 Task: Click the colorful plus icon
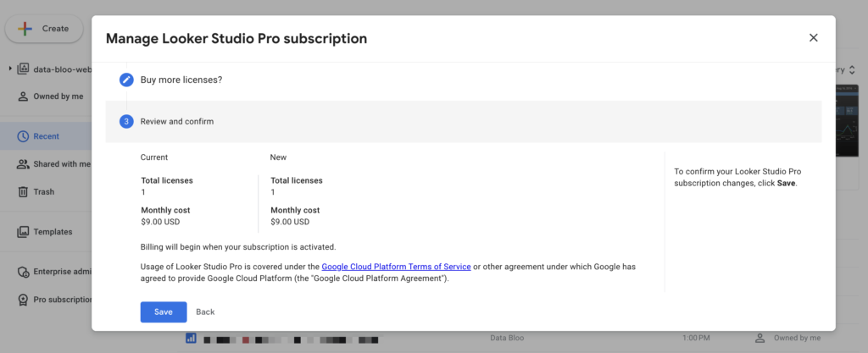(25, 29)
